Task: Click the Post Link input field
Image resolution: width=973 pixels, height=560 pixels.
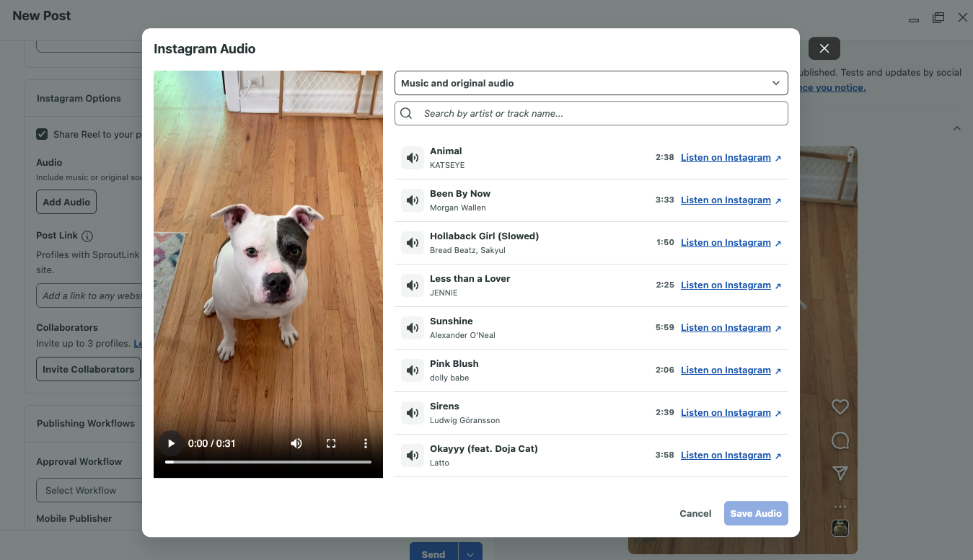Action: [x=89, y=295]
